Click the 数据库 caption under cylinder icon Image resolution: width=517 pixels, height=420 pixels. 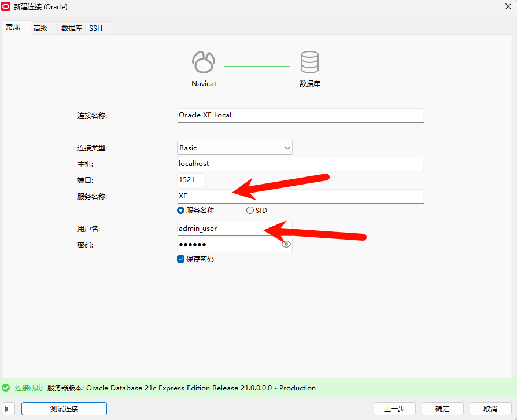coord(309,84)
